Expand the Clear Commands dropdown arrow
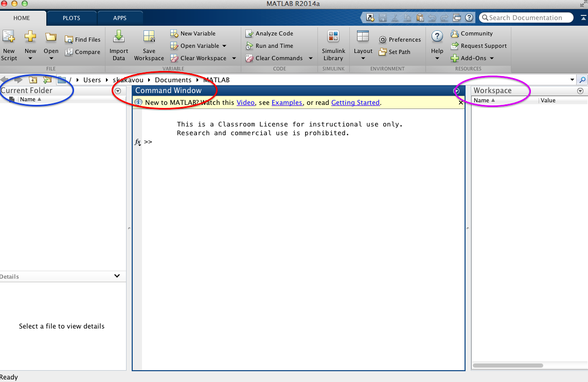 (x=311, y=58)
